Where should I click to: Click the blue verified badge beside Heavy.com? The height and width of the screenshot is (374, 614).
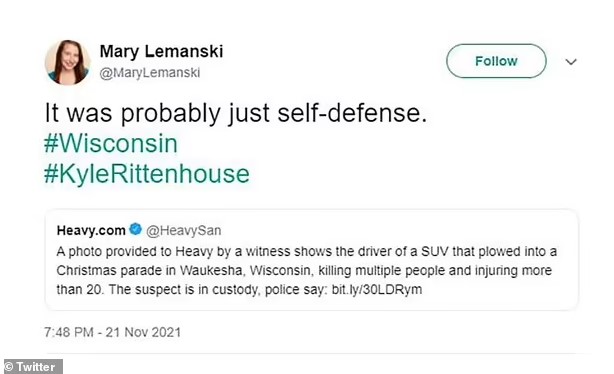point(135,229)
